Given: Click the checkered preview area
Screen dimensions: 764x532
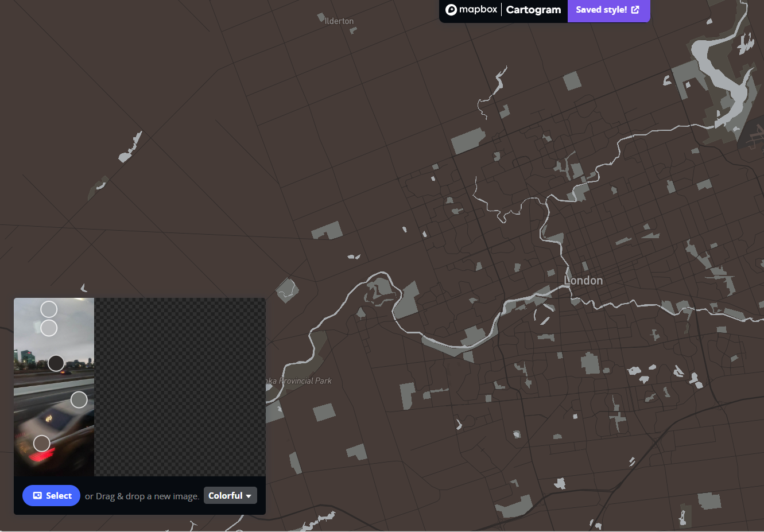Looking at the screenshot, I should [x=179, y=386].
